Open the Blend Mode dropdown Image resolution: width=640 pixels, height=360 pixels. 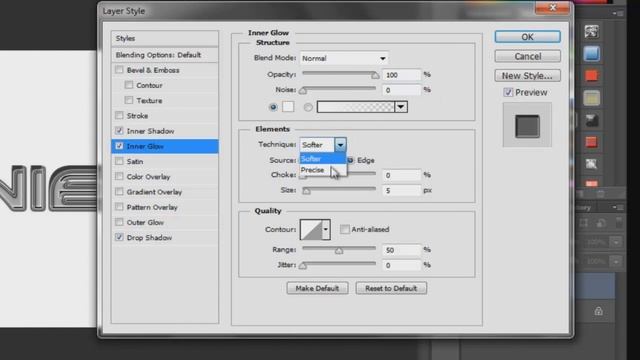coord(344,58)
